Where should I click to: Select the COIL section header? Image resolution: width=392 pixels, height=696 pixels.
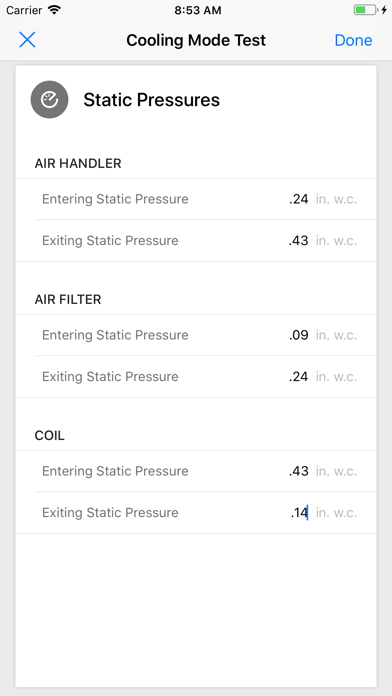pos(50,435)
